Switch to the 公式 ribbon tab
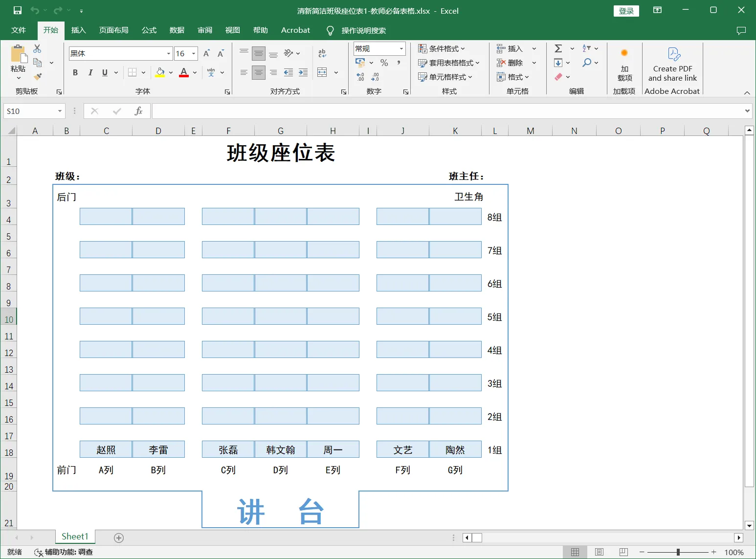The height and width of the screenshot is (559, 756). [149, 30]
